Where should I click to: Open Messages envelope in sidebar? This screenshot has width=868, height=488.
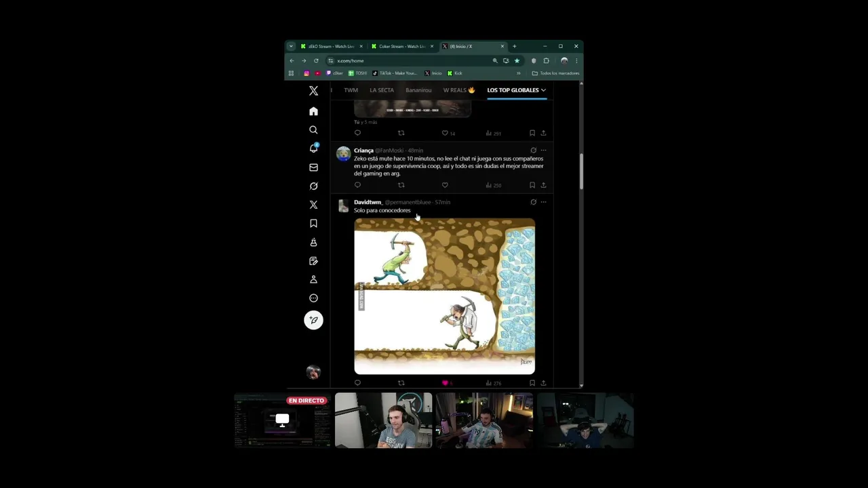[x=313, y=167]
